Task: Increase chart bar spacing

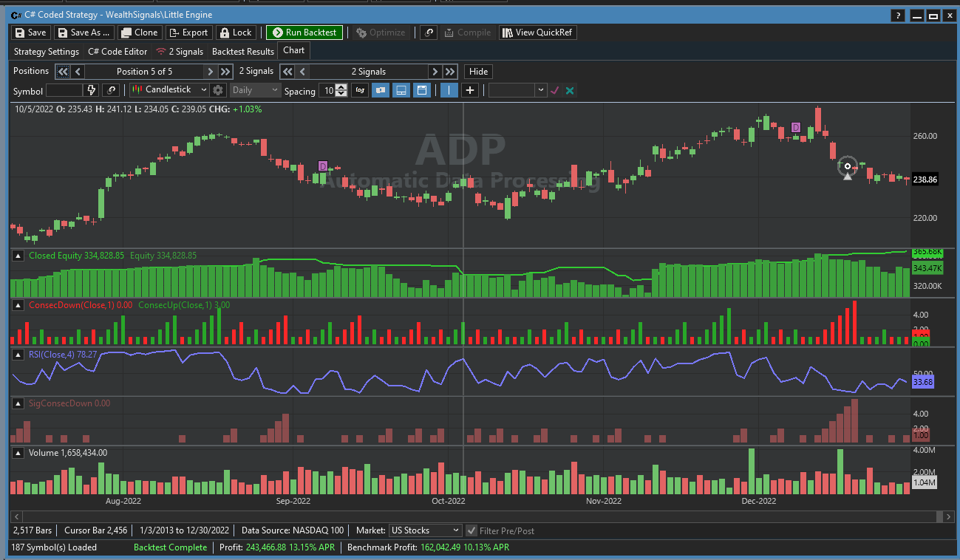Action: pos(341,86)
